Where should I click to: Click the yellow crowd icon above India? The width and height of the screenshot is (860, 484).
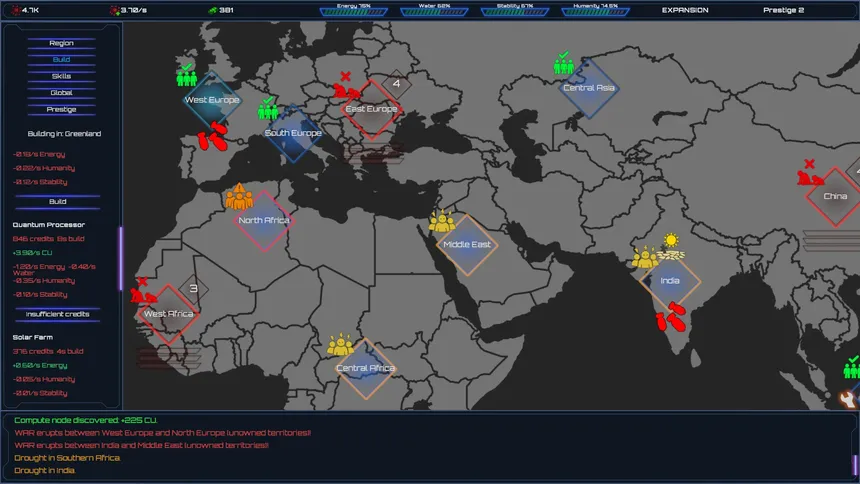pos(645,257)
